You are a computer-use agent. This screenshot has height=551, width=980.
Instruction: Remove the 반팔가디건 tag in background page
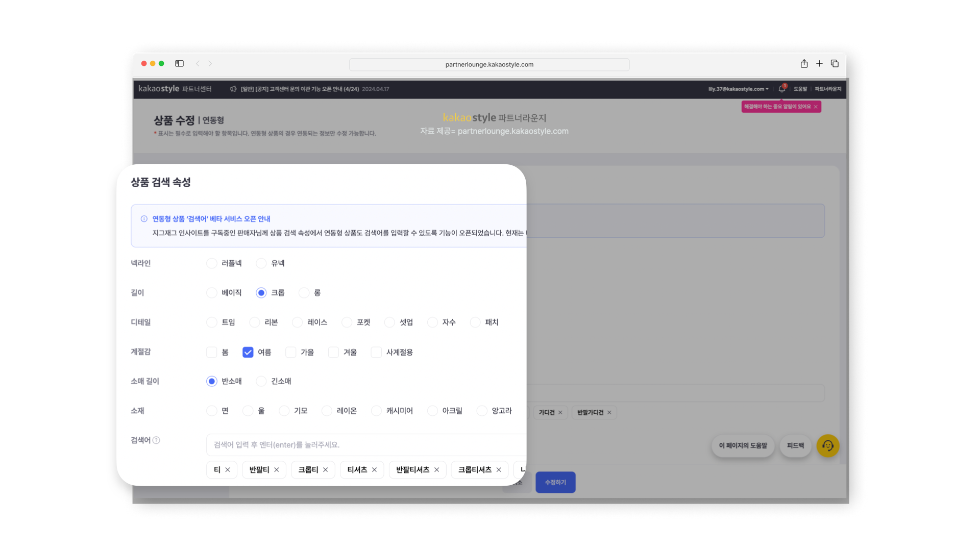[x=609, y=412]
